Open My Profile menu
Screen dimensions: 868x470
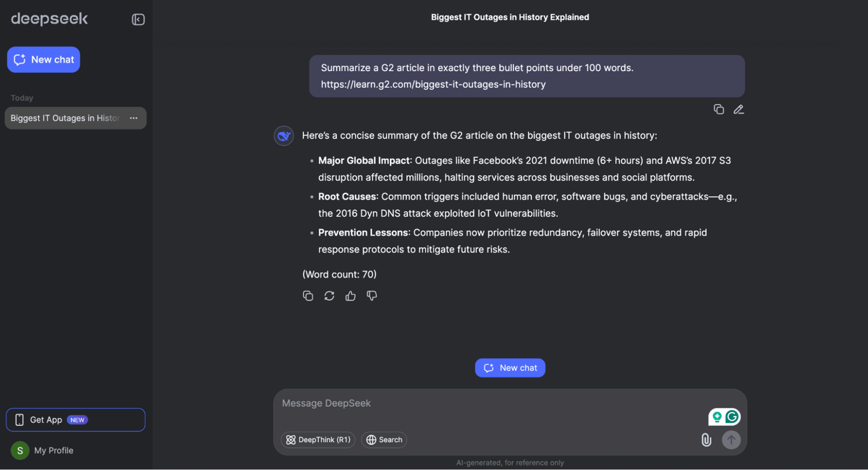tap(42, 450)
